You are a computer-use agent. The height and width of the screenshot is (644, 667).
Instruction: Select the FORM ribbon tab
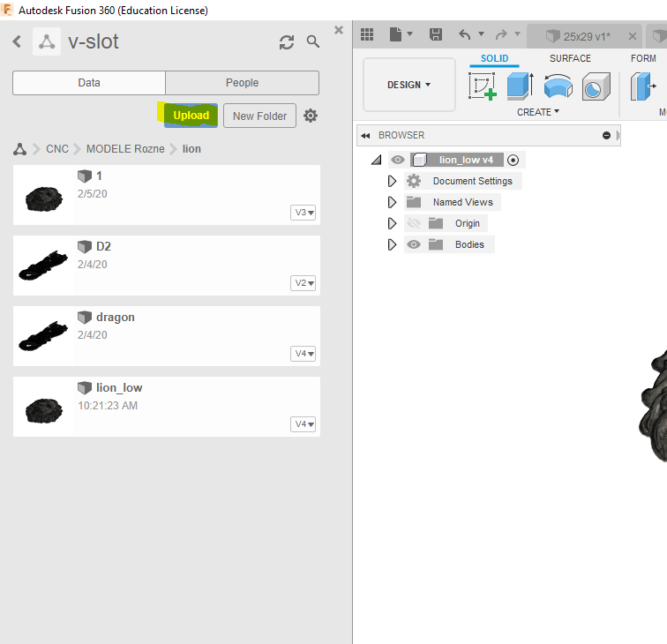point(643,59)
